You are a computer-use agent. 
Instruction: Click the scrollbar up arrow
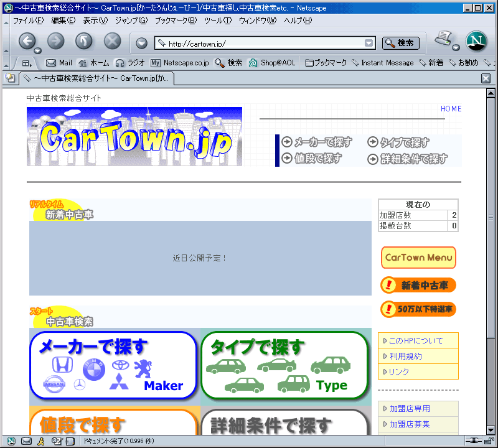click(491, 93)
